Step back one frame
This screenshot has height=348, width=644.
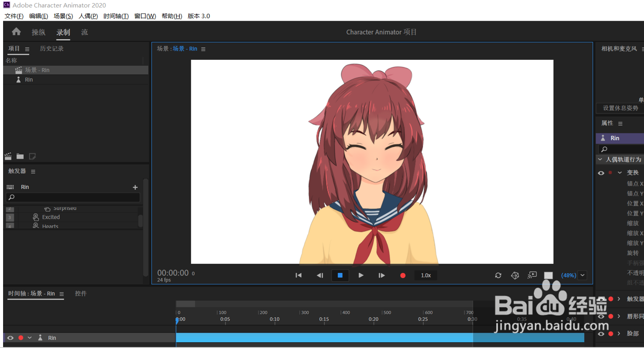point(320,275)
